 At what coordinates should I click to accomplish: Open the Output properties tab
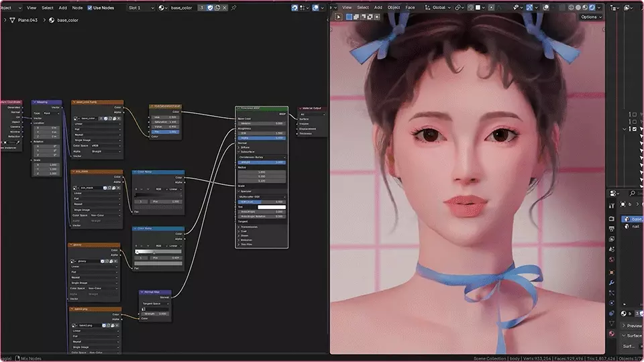coord(612,229)
